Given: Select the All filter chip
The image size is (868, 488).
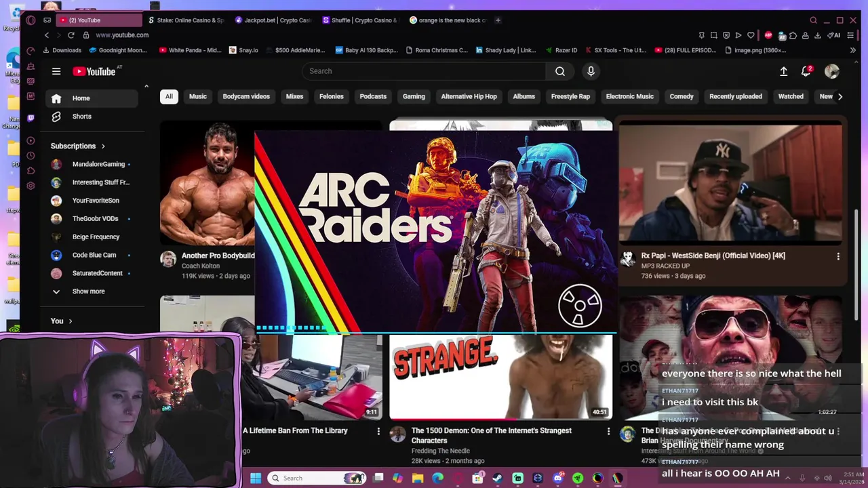Looking at the screenshot, I should (169, 96).
